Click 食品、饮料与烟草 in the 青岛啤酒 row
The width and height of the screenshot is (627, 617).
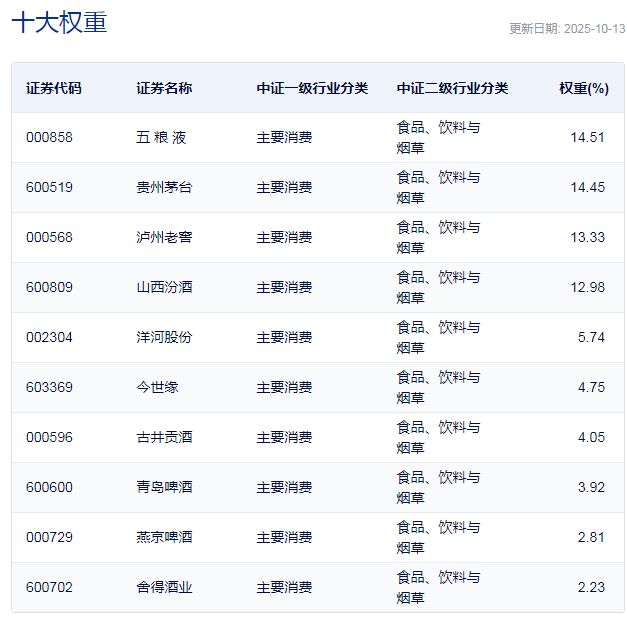coord(438,487)
